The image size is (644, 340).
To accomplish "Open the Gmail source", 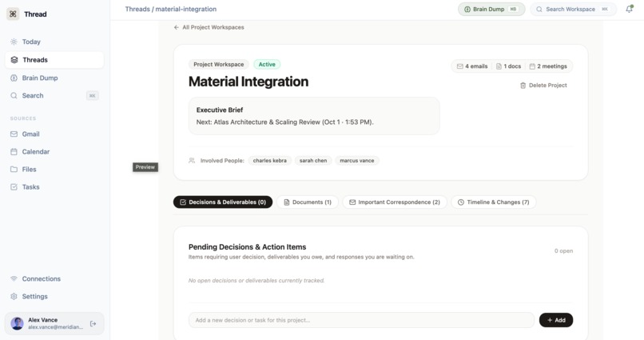I will (x=54, y=134).
